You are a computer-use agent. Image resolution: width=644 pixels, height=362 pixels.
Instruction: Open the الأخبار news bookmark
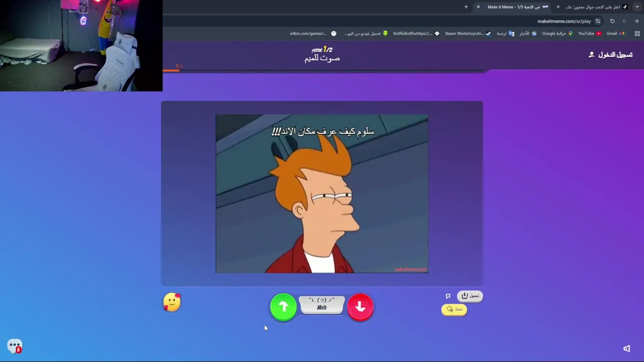click(x=528, y=34)
